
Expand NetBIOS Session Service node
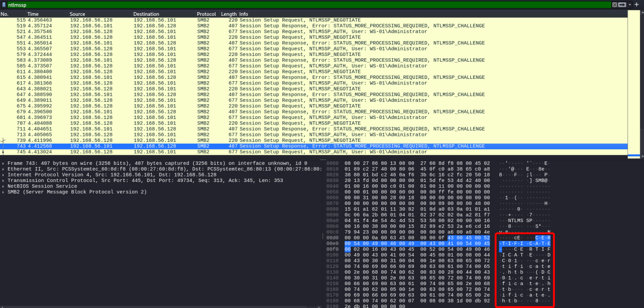coord(4,186)
